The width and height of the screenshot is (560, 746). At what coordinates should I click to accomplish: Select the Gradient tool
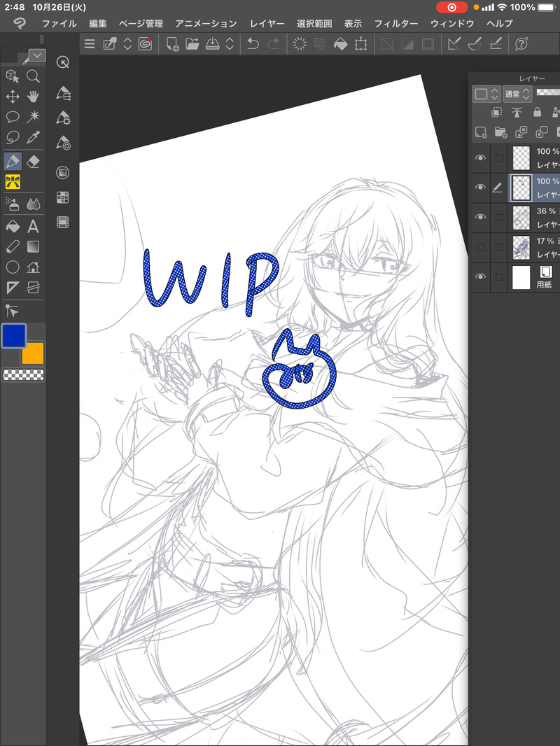point(33,246)
